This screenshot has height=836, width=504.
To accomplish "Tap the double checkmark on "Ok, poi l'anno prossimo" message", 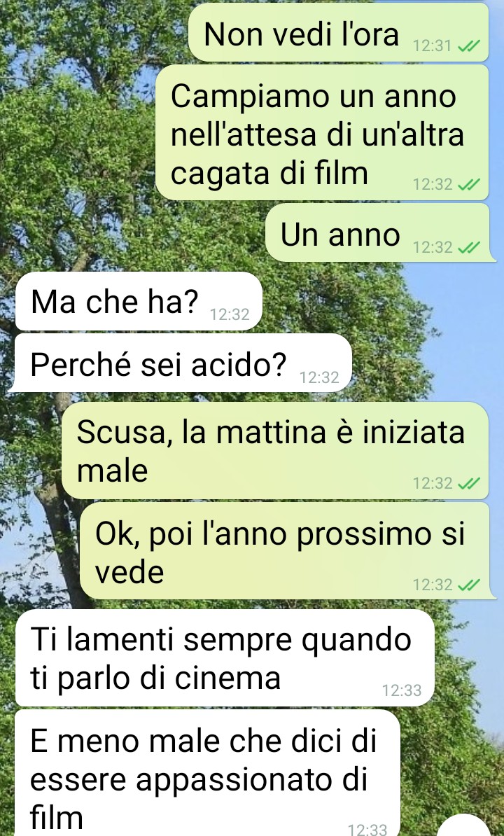I will 470,585.
